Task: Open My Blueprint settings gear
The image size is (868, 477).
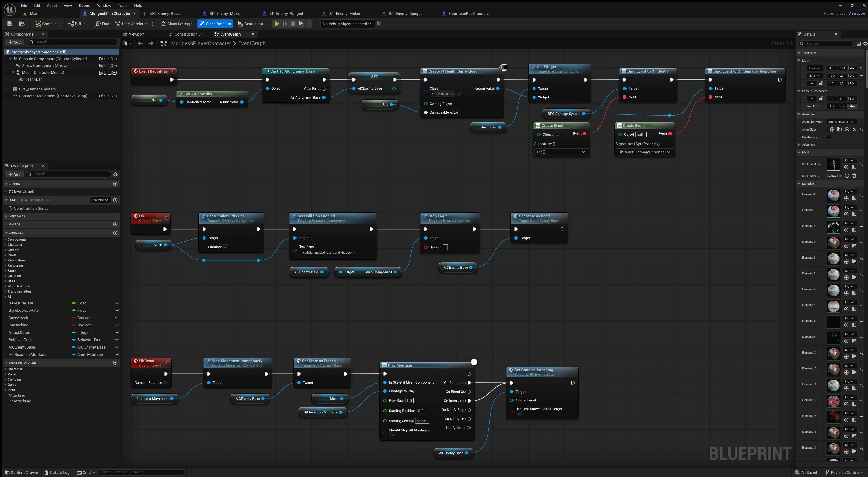Action: [x=115, y=174]
